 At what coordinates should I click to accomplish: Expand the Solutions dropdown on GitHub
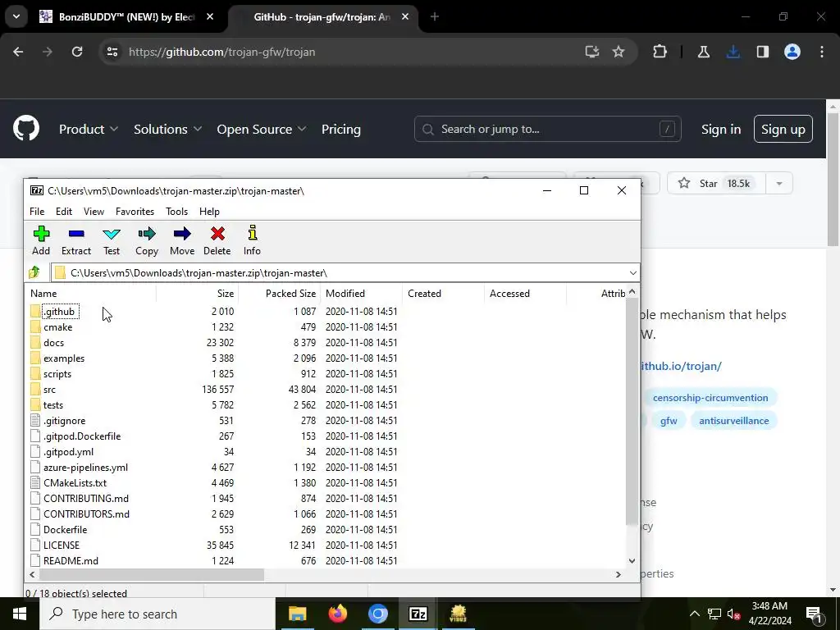tap(167, 129)
